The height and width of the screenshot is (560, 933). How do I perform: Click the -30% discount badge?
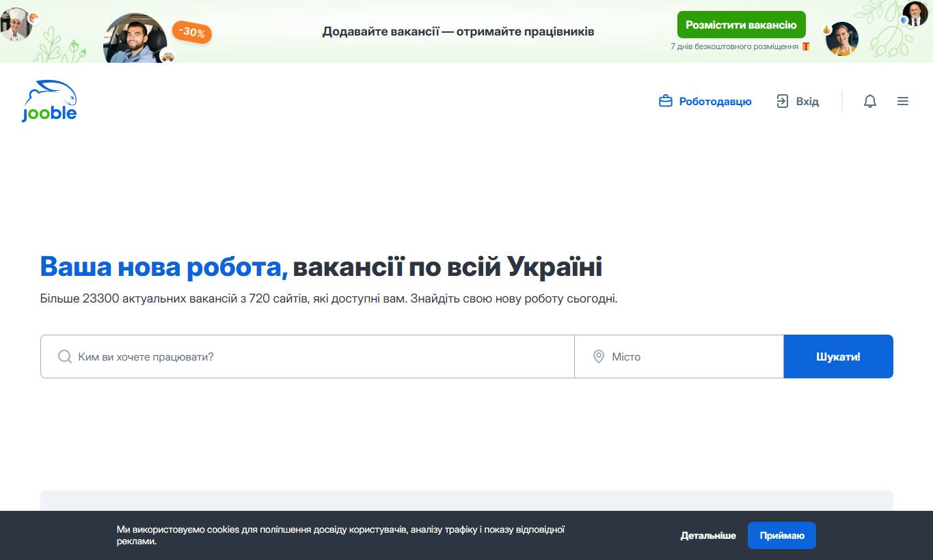click(192, 32)
